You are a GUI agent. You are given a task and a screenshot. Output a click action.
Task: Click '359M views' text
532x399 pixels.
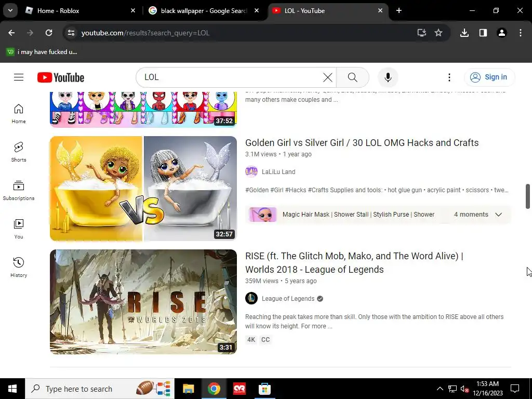262,281
